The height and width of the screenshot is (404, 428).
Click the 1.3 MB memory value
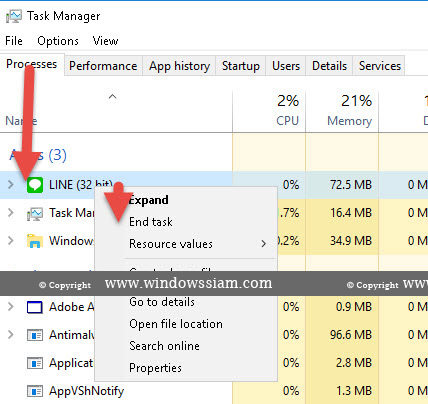click(x=354, y=391)
